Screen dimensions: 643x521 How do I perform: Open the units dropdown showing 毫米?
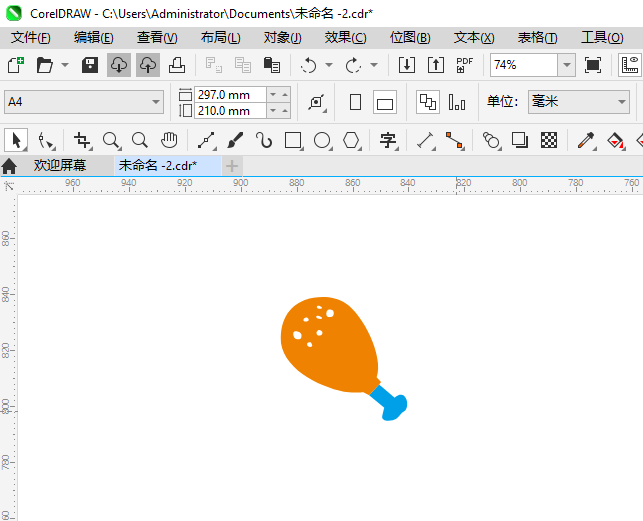pos(579,102)
